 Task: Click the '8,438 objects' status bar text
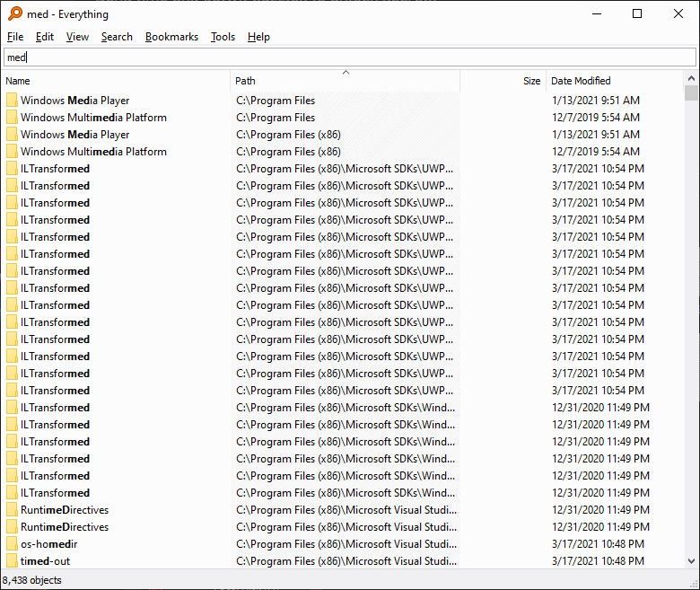pos(32,580)
